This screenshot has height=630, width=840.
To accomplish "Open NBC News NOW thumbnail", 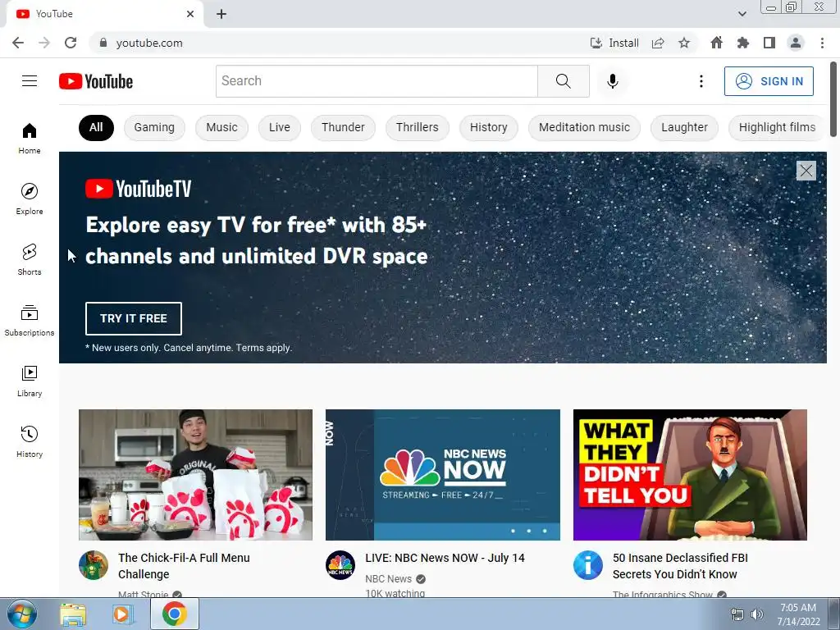I will tap(442, 475).
